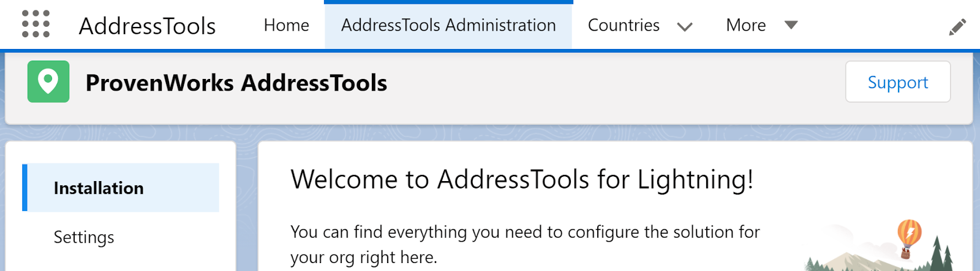Viewport: 980px width, 271px height.
Task: Open the More tab dropdown arrow
Action: coord(791,25)
